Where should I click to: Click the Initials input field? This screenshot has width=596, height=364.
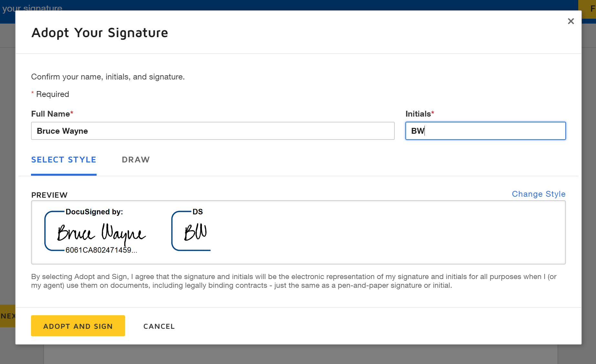tap(486, 131)
